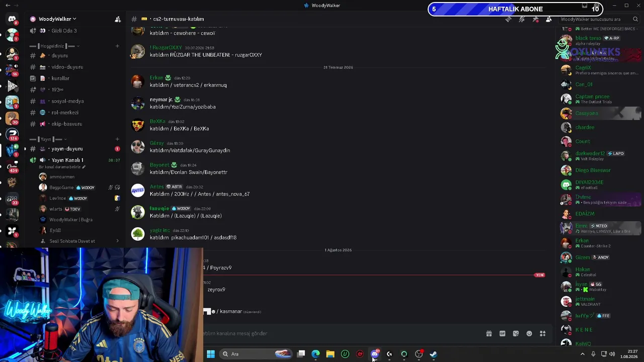Open Windows Start menu
This screenshot has width=644, height=362.
tap(211, 354)
